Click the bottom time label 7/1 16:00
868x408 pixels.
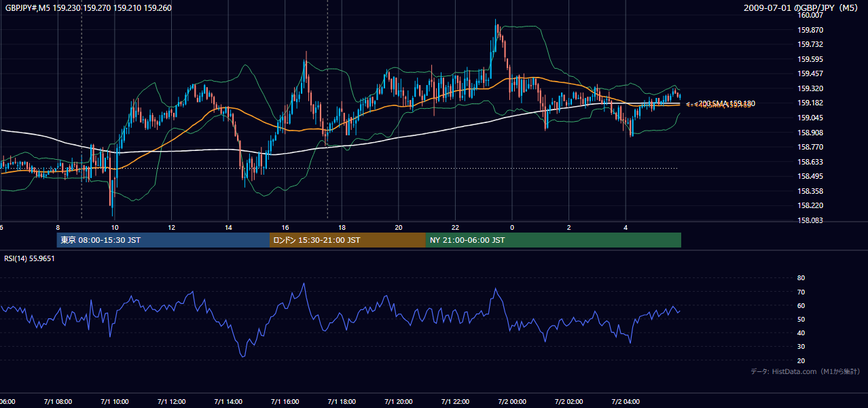click(x=285, y=402)
